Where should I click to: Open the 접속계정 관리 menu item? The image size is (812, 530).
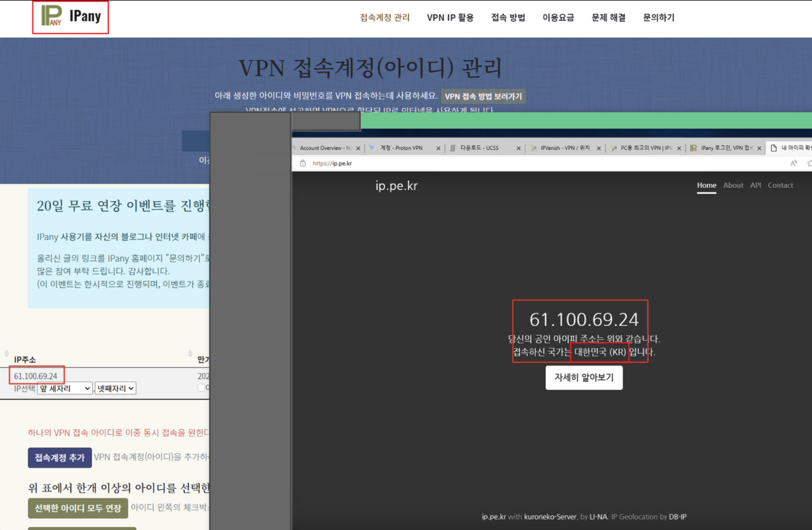coord(385,18)
